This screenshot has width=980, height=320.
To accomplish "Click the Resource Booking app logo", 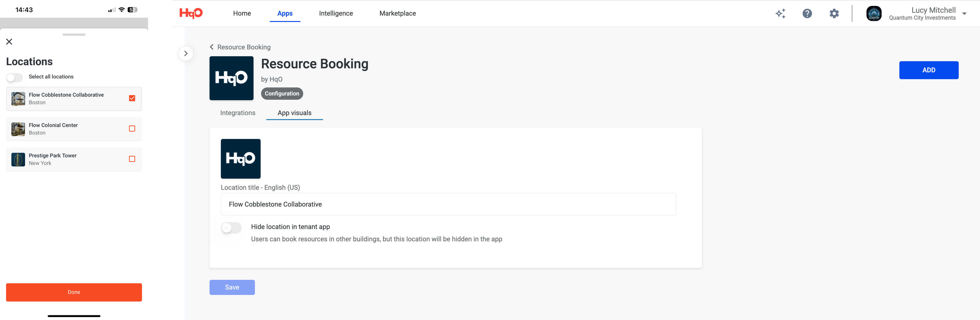I will coord(231,78).
